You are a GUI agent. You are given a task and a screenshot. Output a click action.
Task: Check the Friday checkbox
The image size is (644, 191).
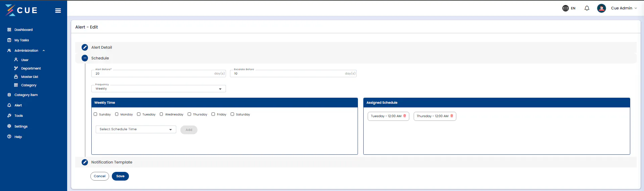click(x=213, y=114)
